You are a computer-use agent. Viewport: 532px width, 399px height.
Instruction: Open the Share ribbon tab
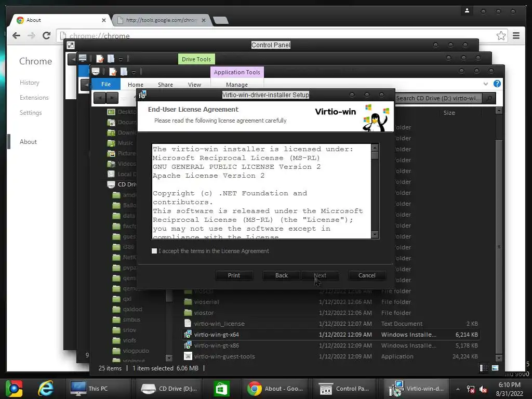(165, 85)
